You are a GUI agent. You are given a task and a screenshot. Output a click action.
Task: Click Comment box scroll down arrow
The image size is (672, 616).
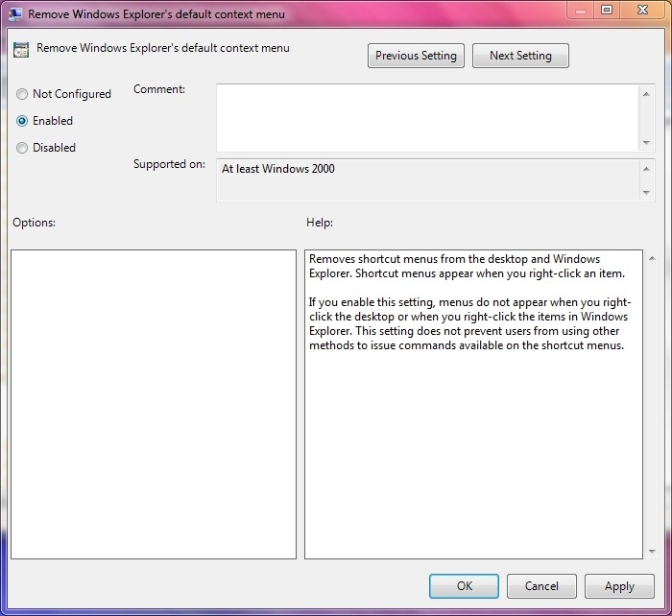pos(646,143)
